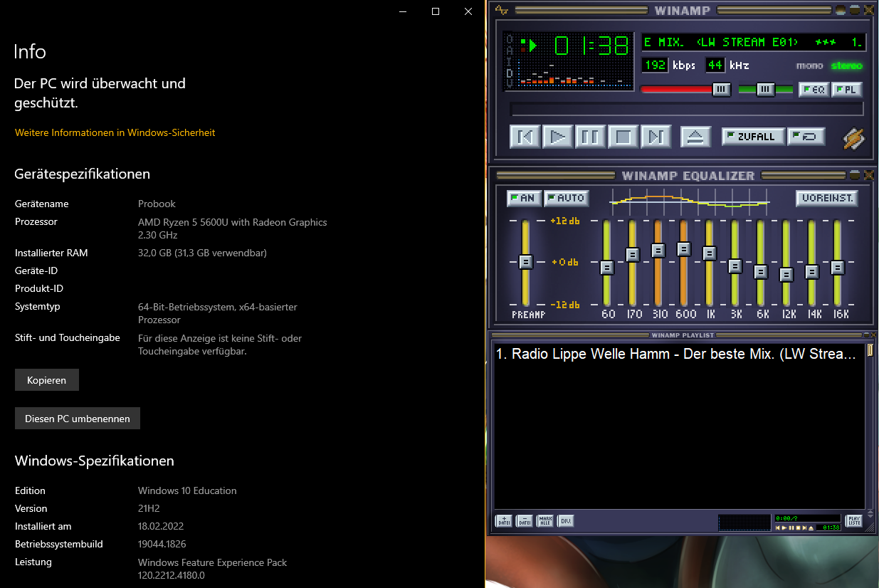Toggle equalizer AUTO mode

[x=566, y=198]
